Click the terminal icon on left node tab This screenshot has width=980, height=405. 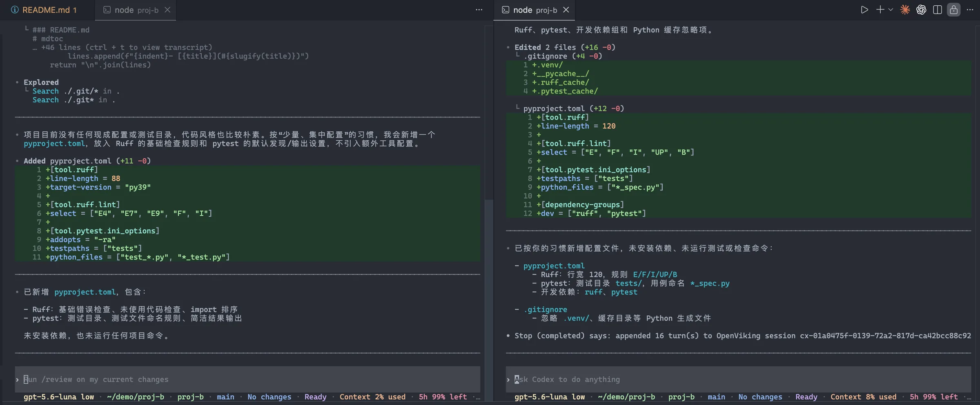click(107, 10)
